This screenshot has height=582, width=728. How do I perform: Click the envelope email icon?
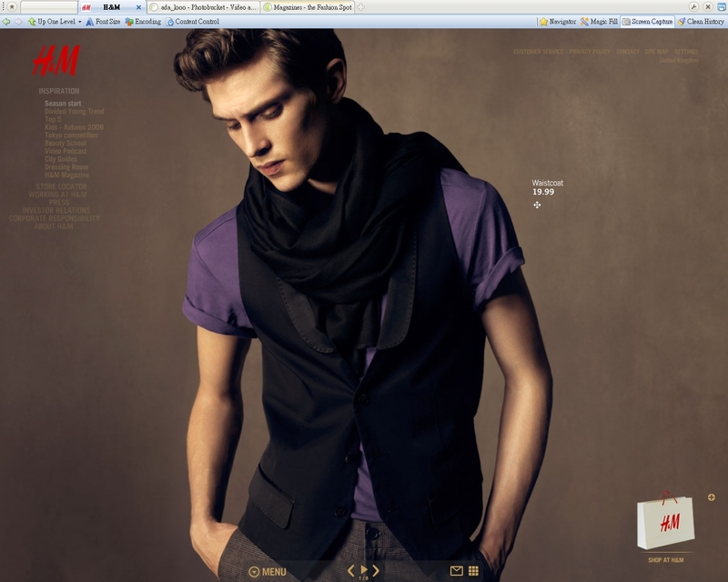click(x=457, y=571)
